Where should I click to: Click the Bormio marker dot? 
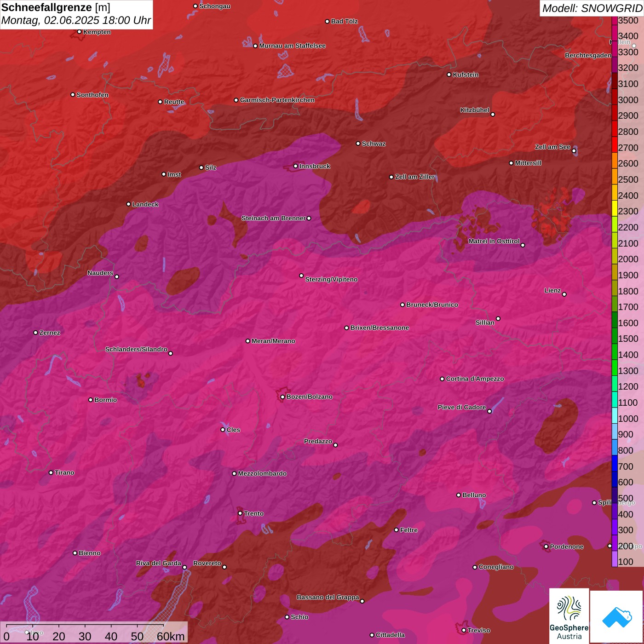(x=91, y=400)
